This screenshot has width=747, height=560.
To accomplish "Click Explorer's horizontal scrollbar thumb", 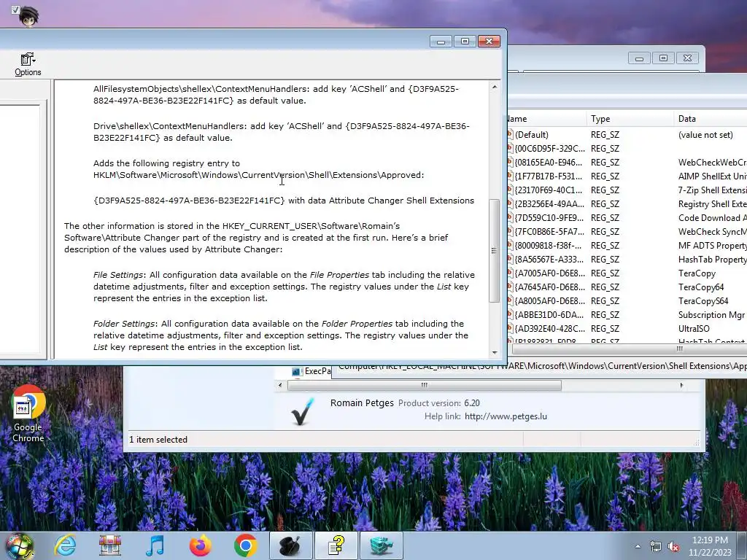I will tap(425, 385).
